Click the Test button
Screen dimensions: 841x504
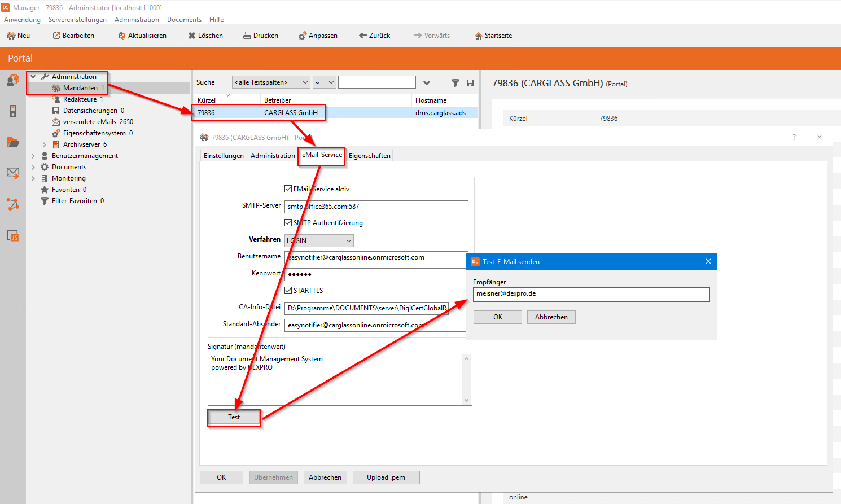coord(234,417)
